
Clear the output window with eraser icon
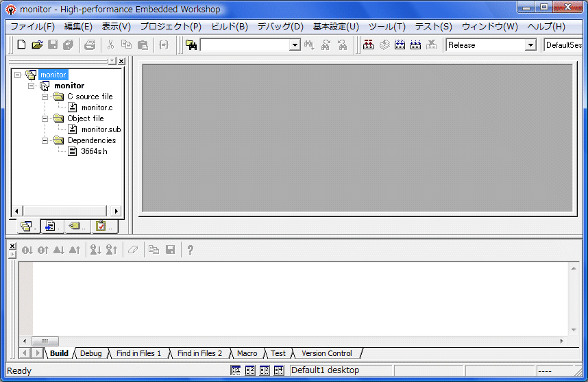click(x=133, y=250)
